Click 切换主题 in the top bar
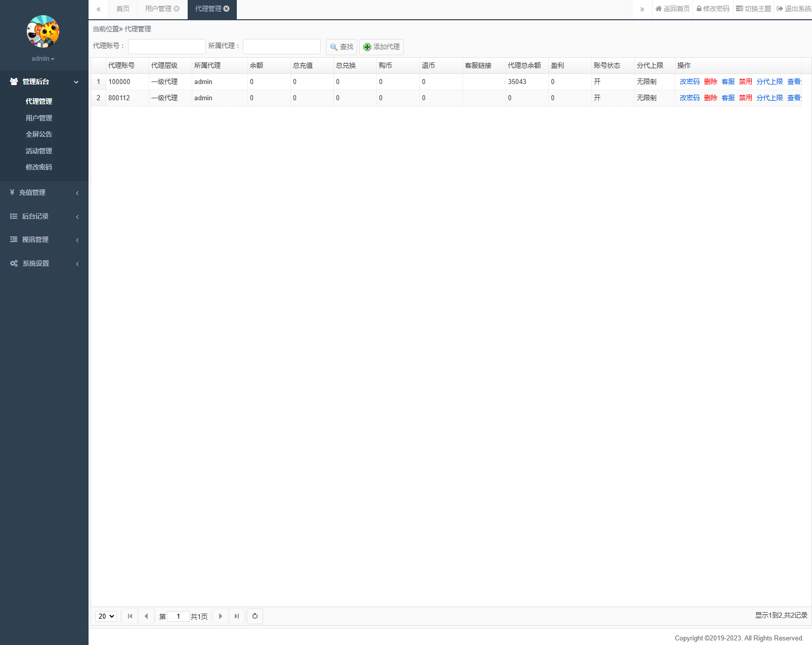This screenshot has height=645, width=812. pos(753,9)
